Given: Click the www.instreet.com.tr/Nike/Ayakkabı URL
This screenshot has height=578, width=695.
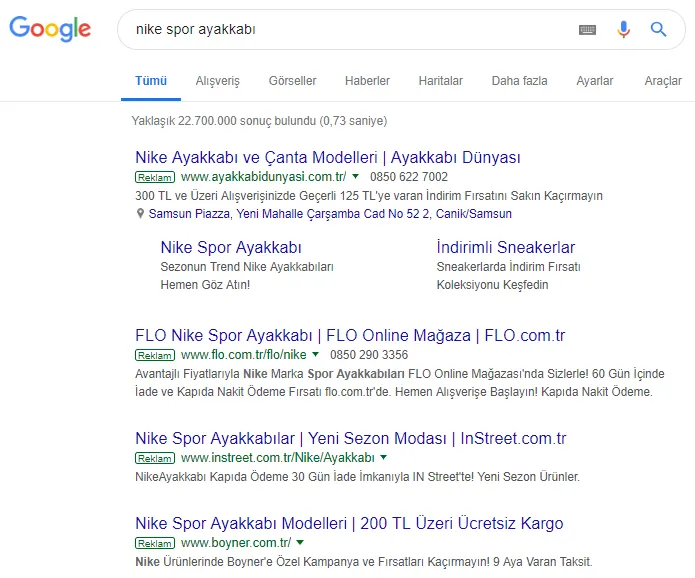Looking at the screenshot, I should tap(277, 457).
